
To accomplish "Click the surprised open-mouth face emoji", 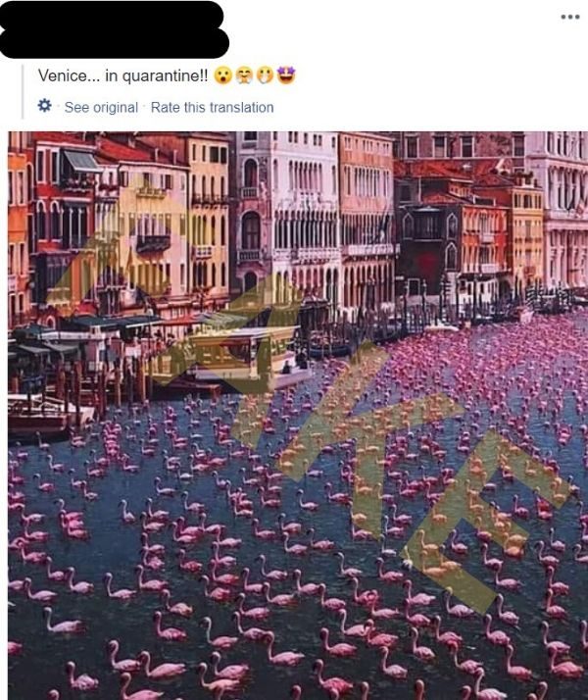I will 223,75.
